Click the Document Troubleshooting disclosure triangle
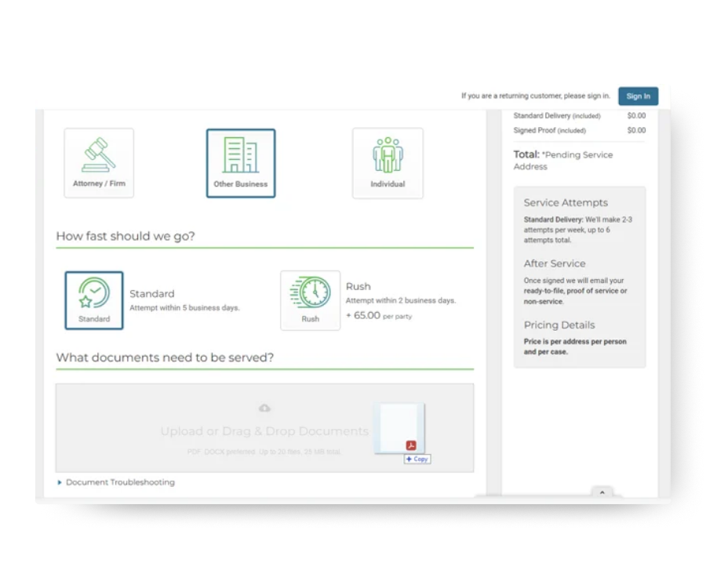The width and height of the screenshot is (706, 588). 60,482
